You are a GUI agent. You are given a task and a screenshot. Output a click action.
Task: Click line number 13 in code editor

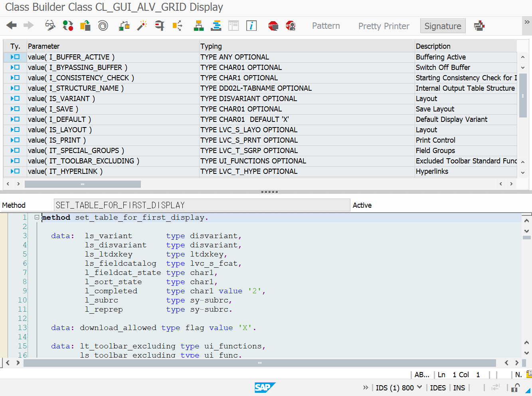click(x=22, y=328)
